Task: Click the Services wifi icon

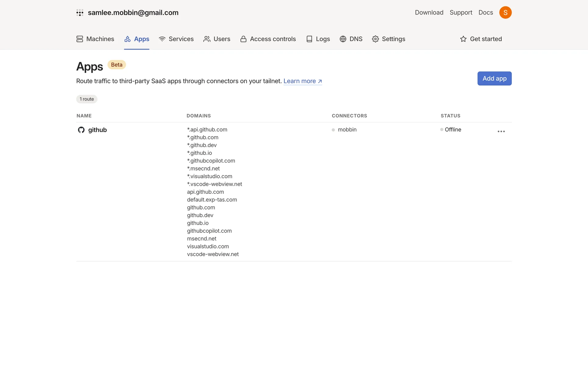Action: [x=162, y=39]
